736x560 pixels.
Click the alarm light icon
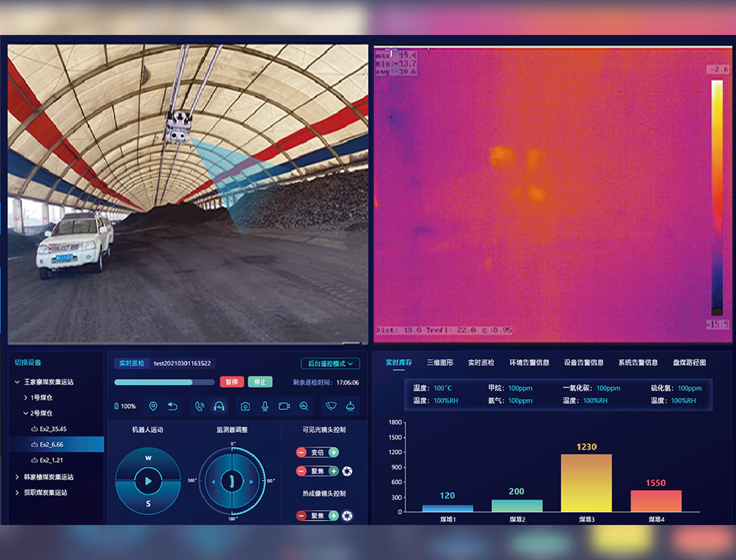350,406
